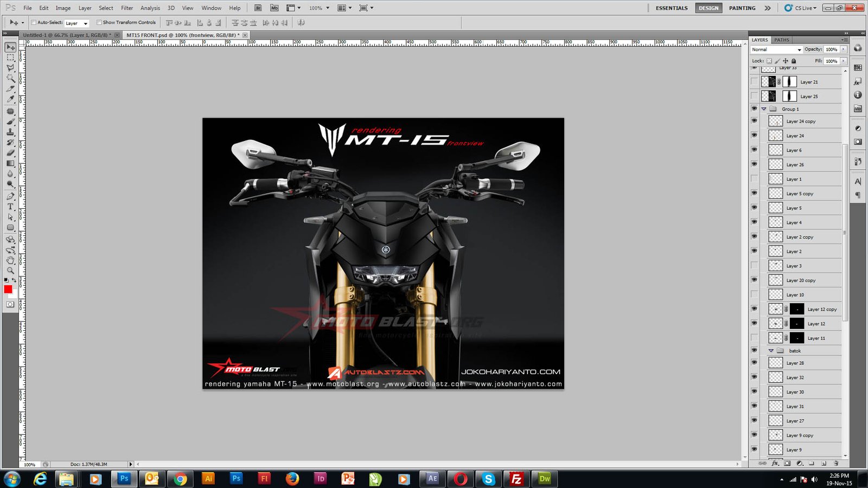Select the Rectangular Marquee tool
This screenshot has width=868, height=488.
pyautogui.click(x=10, y=58)
